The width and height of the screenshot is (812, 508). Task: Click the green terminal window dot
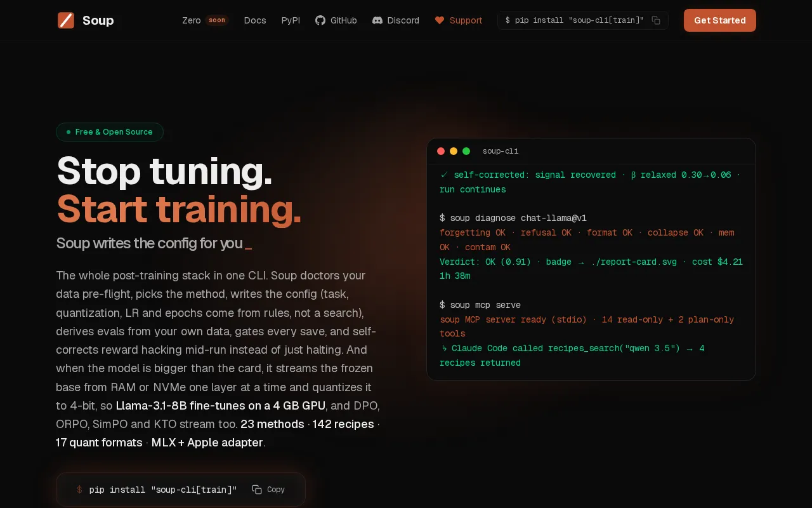[x=466, y=151]
